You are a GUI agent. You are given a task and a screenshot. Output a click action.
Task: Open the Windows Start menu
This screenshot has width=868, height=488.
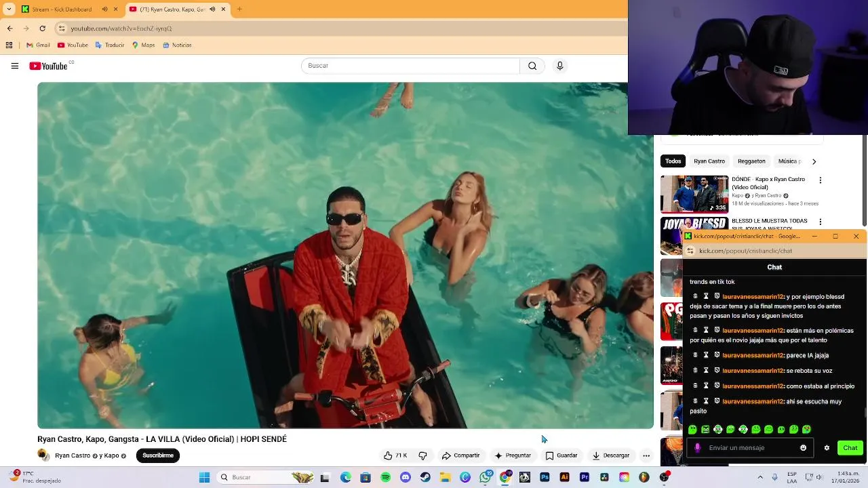(204, 477)
